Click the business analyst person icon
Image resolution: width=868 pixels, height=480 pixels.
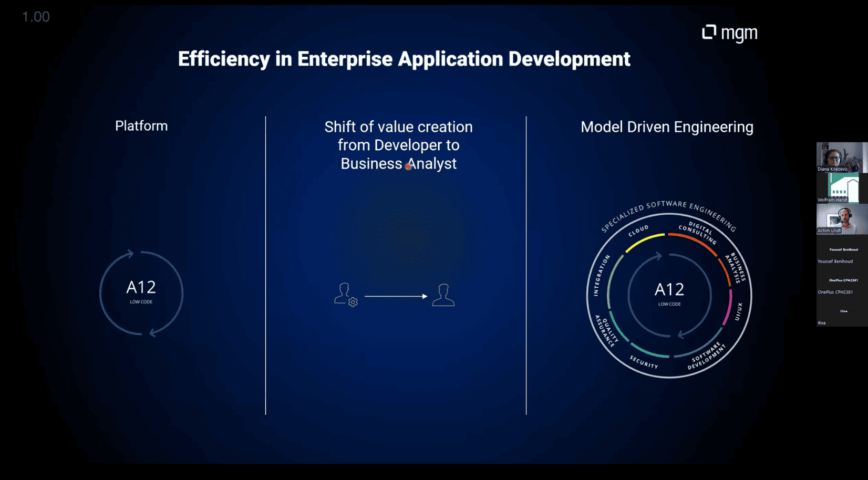click(x=443, y=295)
